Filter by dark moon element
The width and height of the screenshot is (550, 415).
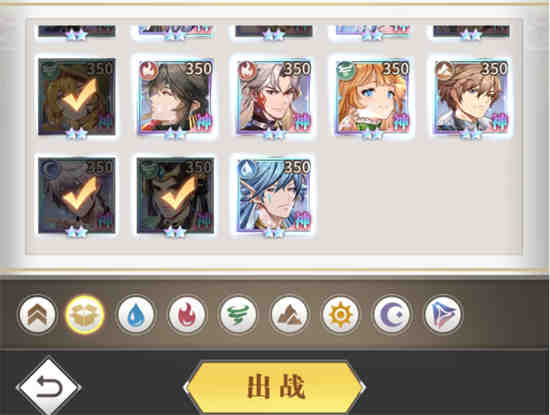coord(391,315)
